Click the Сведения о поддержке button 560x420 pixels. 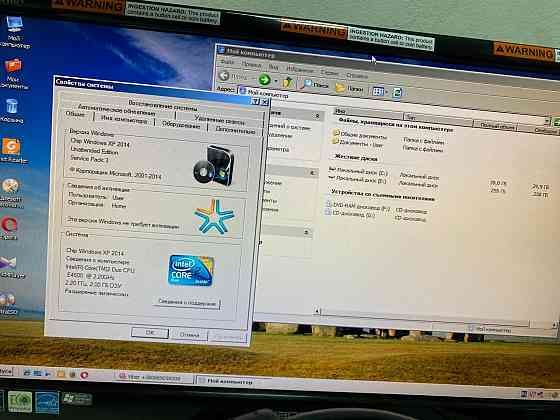tap(187, 303)
